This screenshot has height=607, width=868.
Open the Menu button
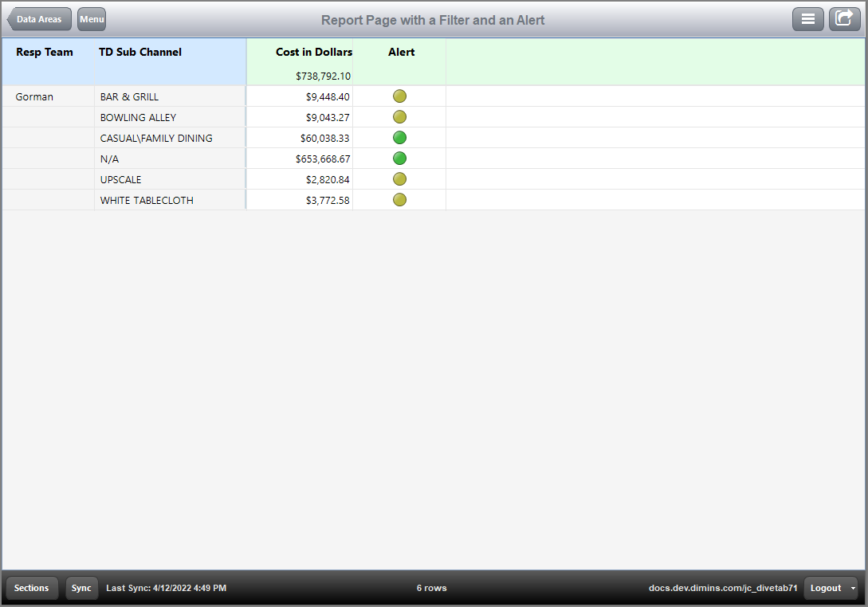click(x=92, y=19)
